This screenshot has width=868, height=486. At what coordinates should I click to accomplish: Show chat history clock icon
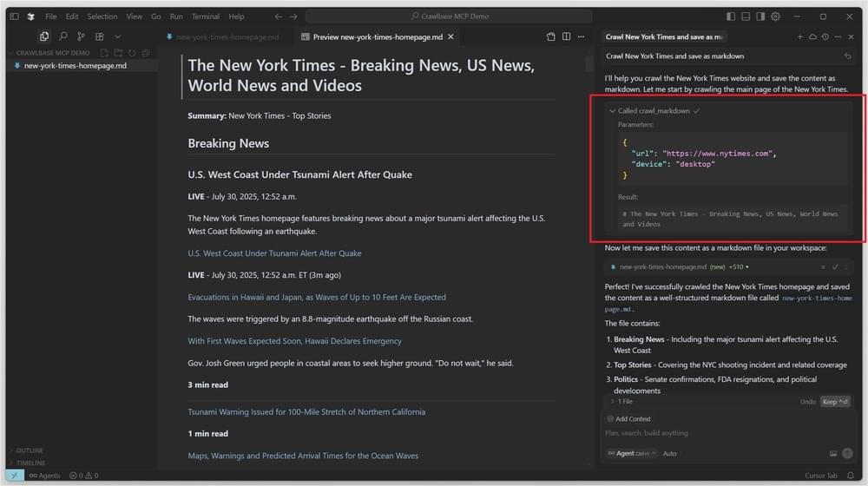tap(825, 36)
